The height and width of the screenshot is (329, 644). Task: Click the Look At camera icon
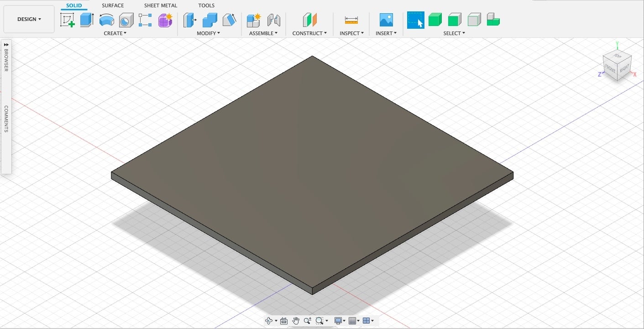[x=283, y=321]
